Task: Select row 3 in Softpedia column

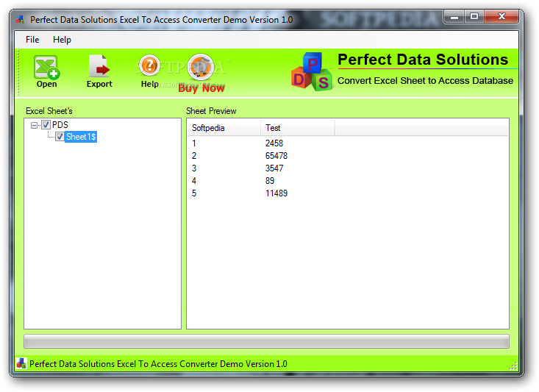Action: point(194,168)
